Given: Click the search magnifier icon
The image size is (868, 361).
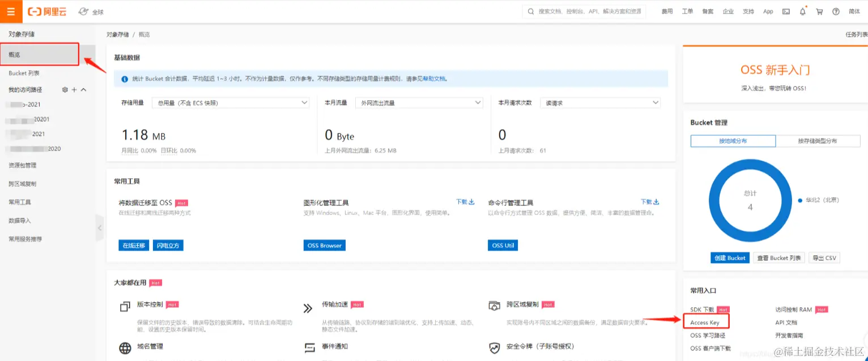Looking at the screenshot, I should click(531, 11).
